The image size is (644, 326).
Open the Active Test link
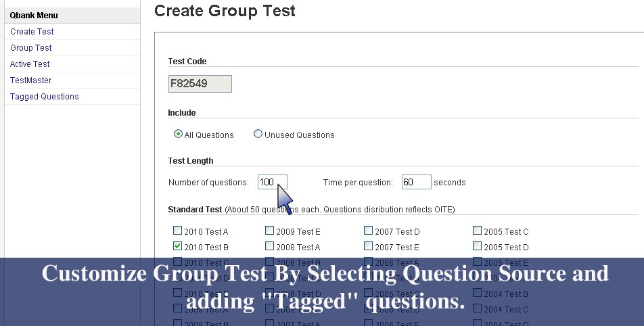30,64
